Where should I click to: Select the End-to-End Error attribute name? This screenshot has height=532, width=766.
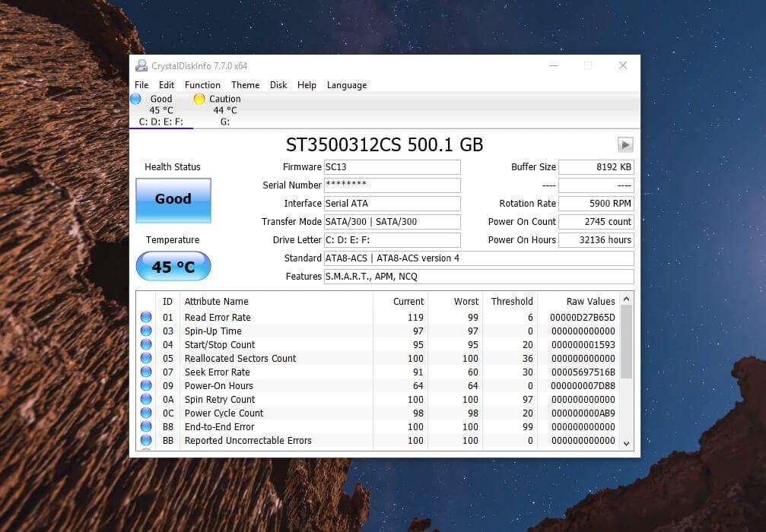[219, 426]
